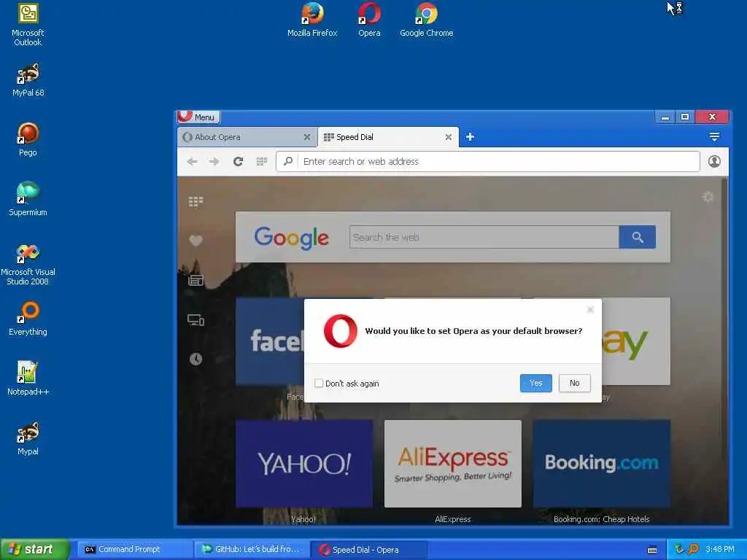Click Speed Dial - Opera taskbar button
This screenshot has height=560, width=747.
[x=368, y=550]
